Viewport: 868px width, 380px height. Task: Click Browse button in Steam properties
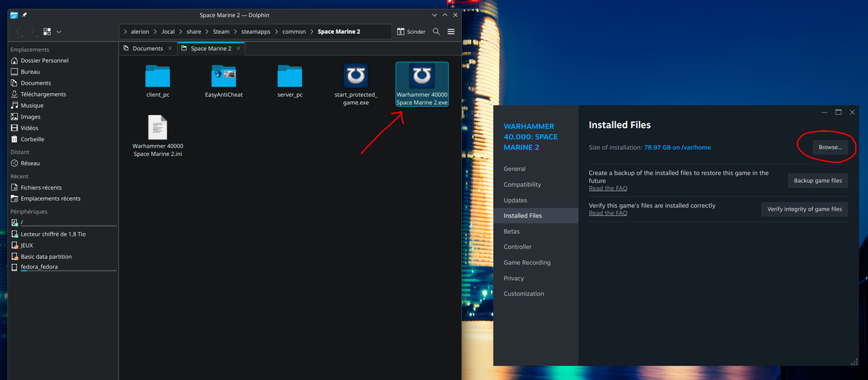pos(830,147)
